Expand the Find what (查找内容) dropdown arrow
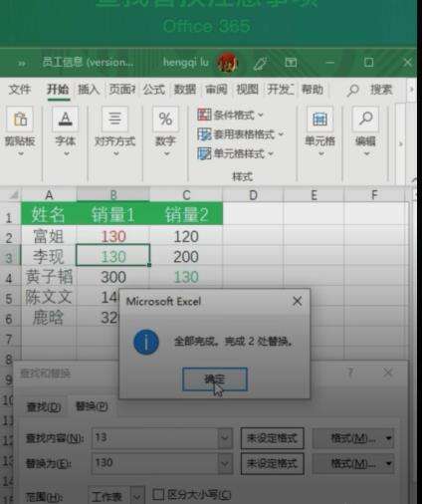This screenshot has width=423, height=504. point(225,437)
